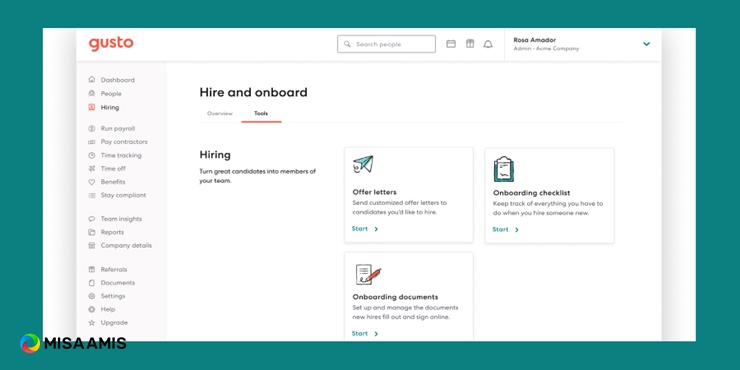The width and height of the screenshot is (740, 370).
Task: Open the notifications bell icon
Action: point(488,44)
